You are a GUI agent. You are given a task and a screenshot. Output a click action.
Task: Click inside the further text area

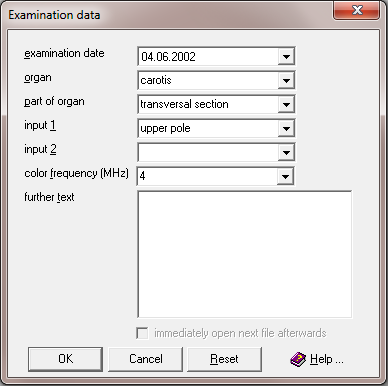[x=245, y=254]
